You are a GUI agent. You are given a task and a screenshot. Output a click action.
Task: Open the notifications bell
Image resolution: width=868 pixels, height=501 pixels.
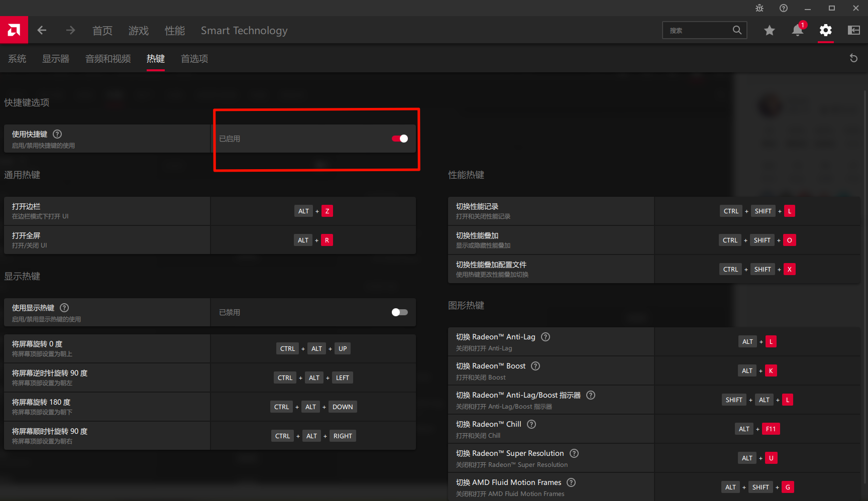[x=797, y=31]
